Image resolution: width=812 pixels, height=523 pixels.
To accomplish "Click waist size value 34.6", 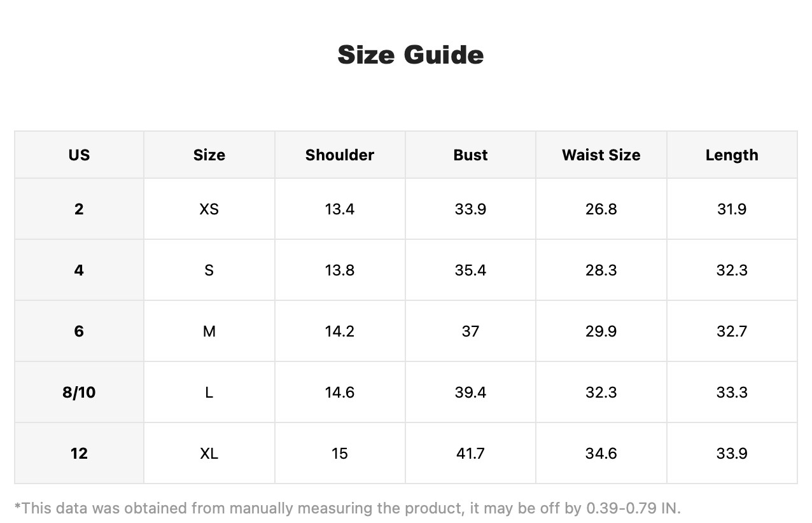I will click(601, 453).
